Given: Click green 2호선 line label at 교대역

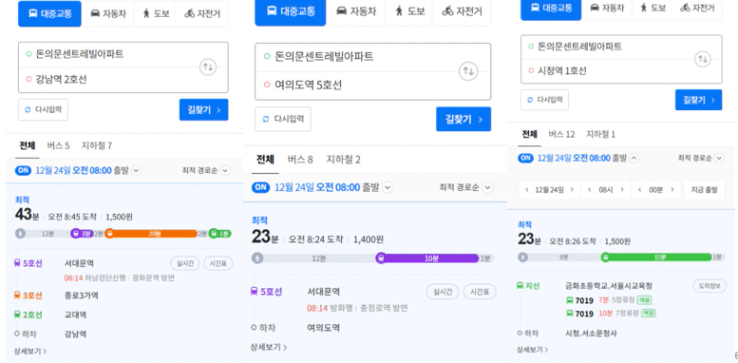Looking at the screenshot, I should click(28, 315).
